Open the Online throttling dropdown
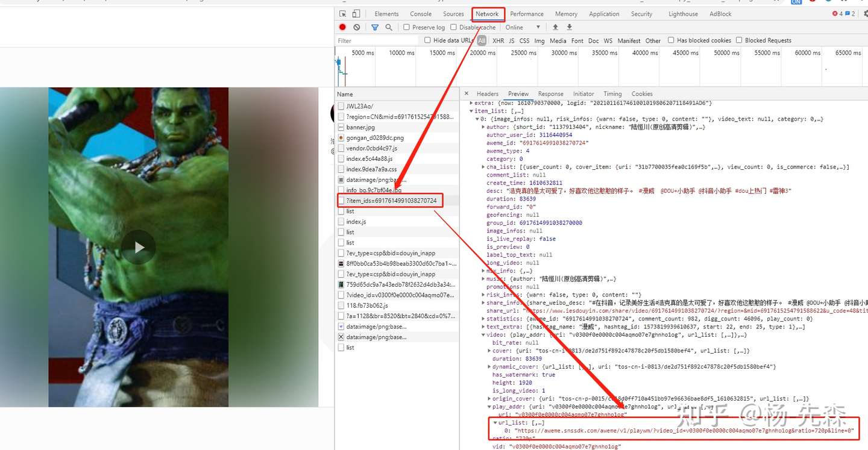 [523, 27]
